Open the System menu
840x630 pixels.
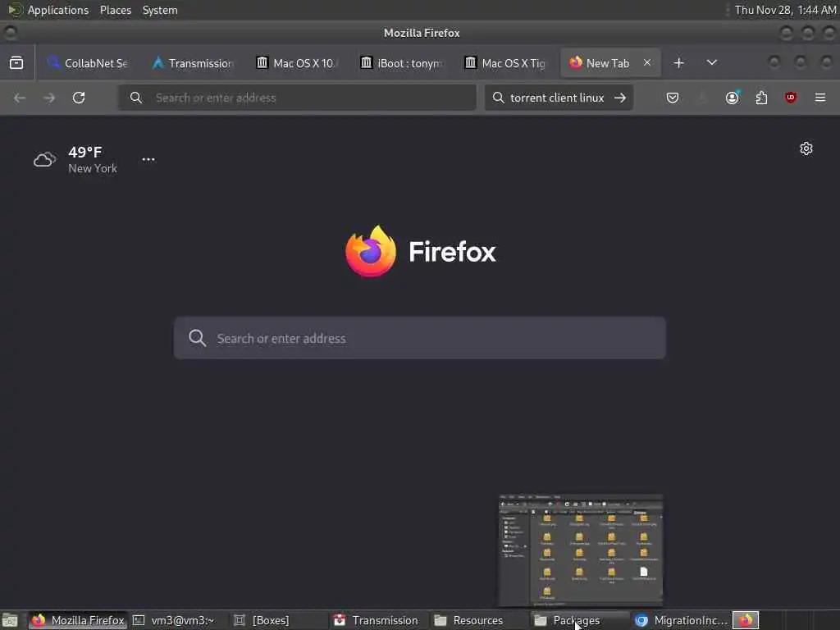(x=160, y=10)
